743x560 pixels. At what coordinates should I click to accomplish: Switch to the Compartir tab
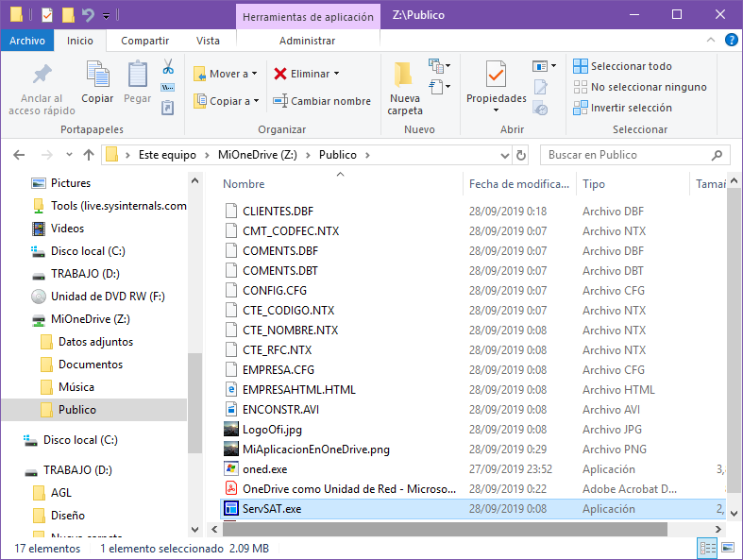click(145, 41)
